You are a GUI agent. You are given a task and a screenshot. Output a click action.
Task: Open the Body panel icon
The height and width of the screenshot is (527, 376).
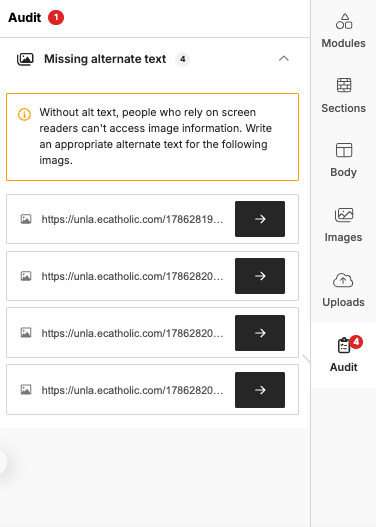[x=344, y=150]
